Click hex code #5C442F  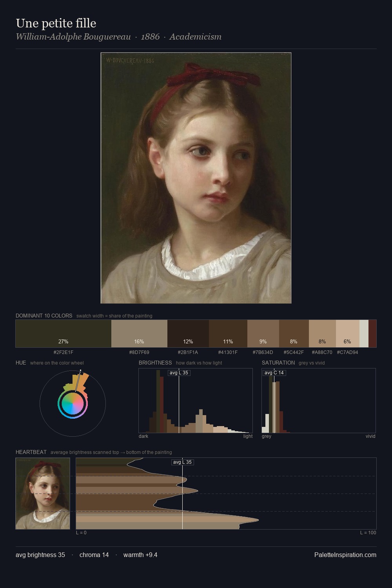pos(294,352)
